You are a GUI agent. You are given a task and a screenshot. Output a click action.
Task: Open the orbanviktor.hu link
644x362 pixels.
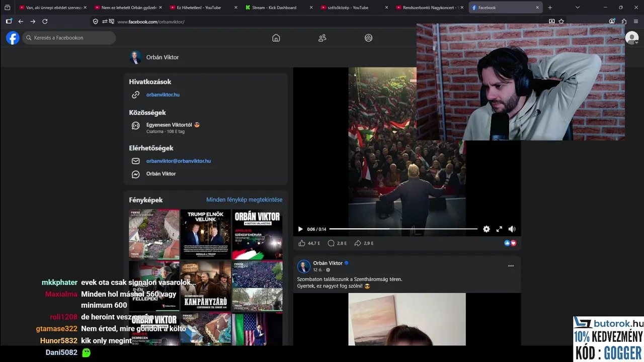tap(163, 95)
